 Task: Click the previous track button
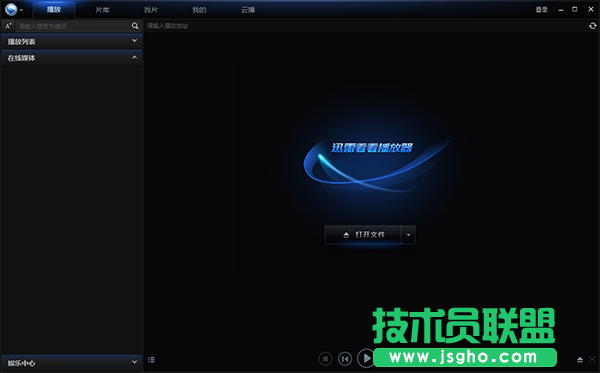click(345, 359)
